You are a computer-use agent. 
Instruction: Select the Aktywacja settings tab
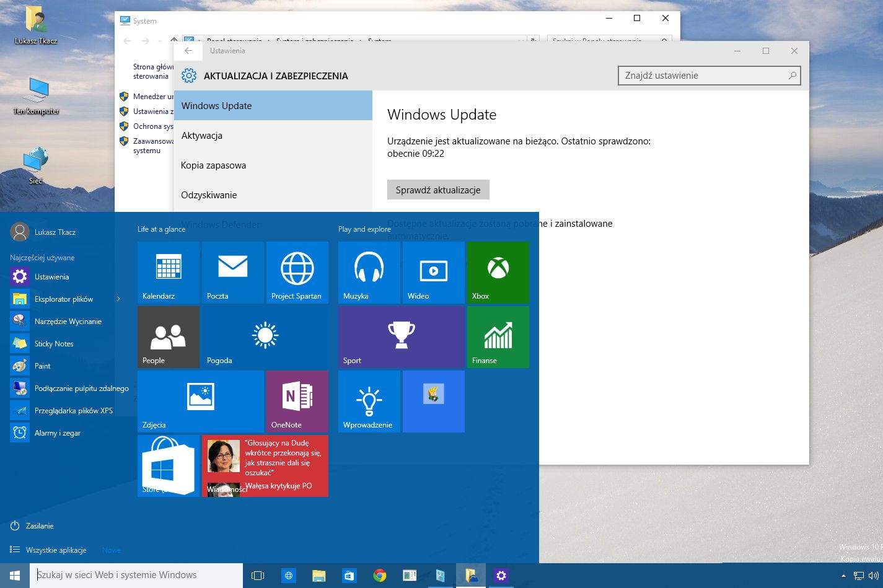click(202, 136)
